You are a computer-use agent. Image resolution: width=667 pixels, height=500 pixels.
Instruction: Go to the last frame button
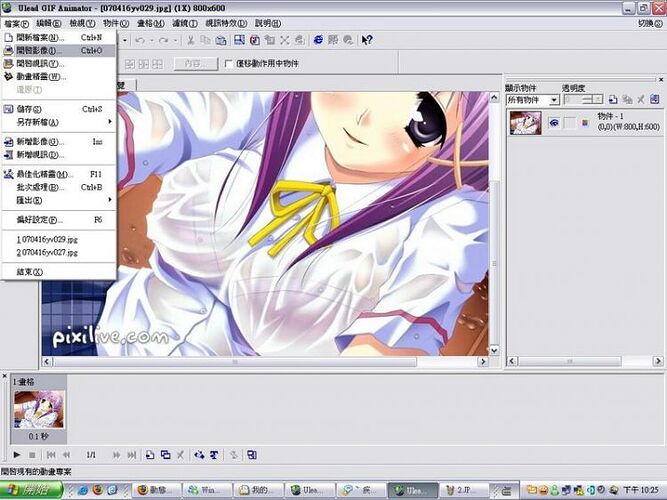click(x=132, y=455)
